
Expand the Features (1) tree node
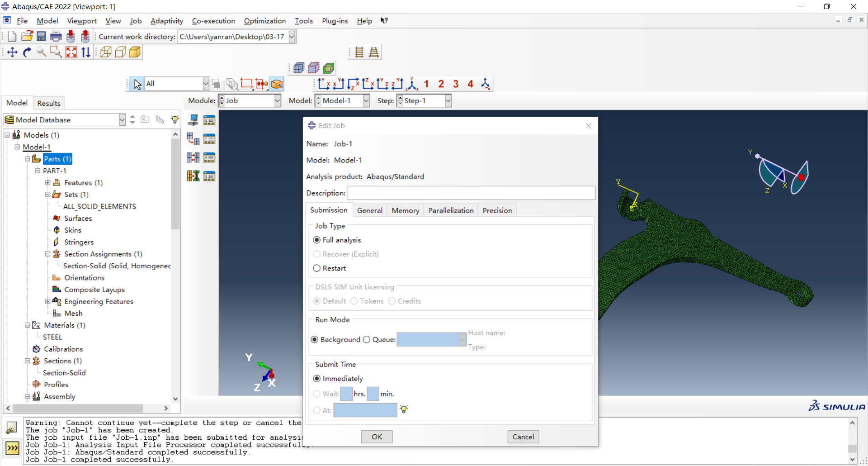[x=47, y=183]
